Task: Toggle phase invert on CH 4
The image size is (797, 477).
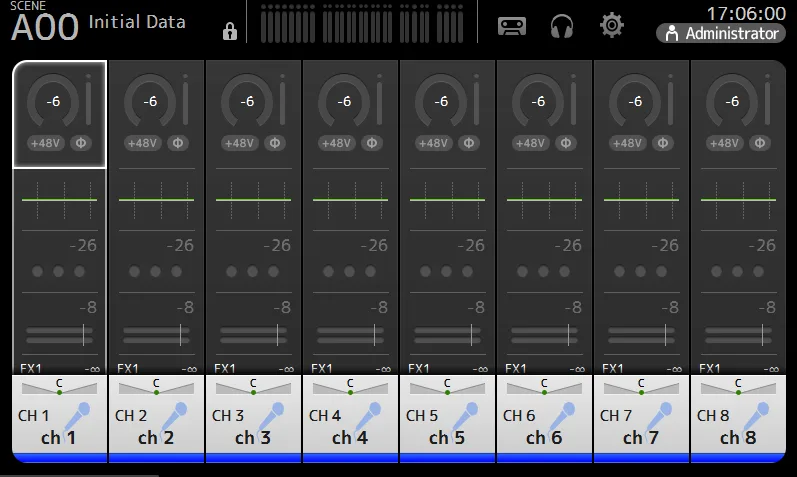Action: 372,143
